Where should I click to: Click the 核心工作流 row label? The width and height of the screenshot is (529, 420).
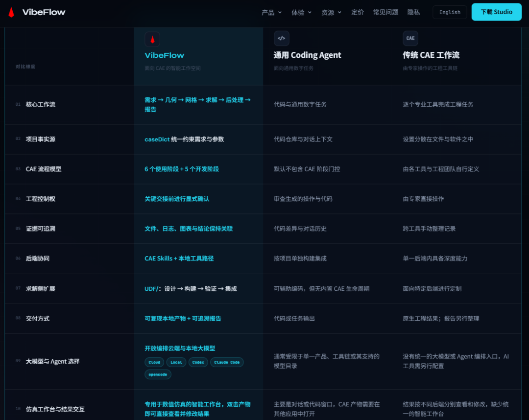tap(41, 104)
